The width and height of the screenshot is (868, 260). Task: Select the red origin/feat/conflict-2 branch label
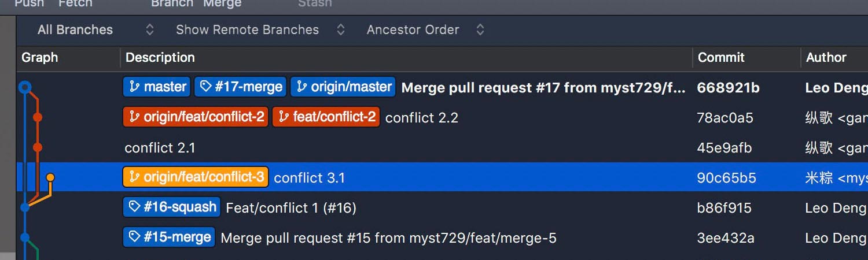pyautogui.click(x=196, y=117)
